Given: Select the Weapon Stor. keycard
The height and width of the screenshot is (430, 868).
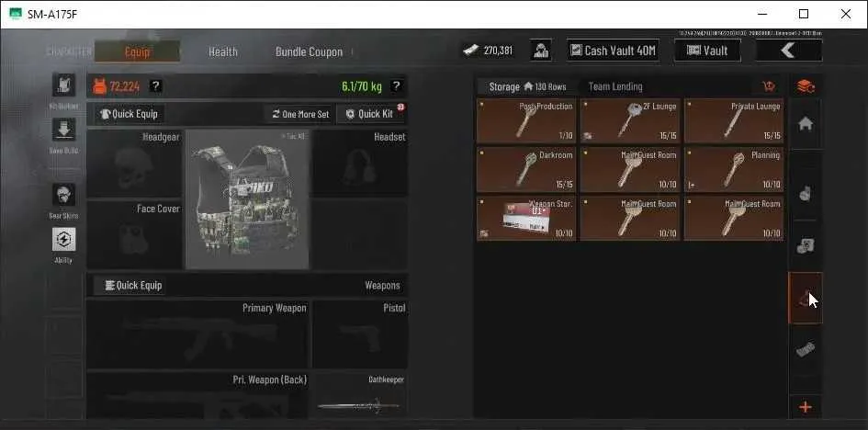Looking at the screenshot, I should pyautogui.click(x=526, y=218).
